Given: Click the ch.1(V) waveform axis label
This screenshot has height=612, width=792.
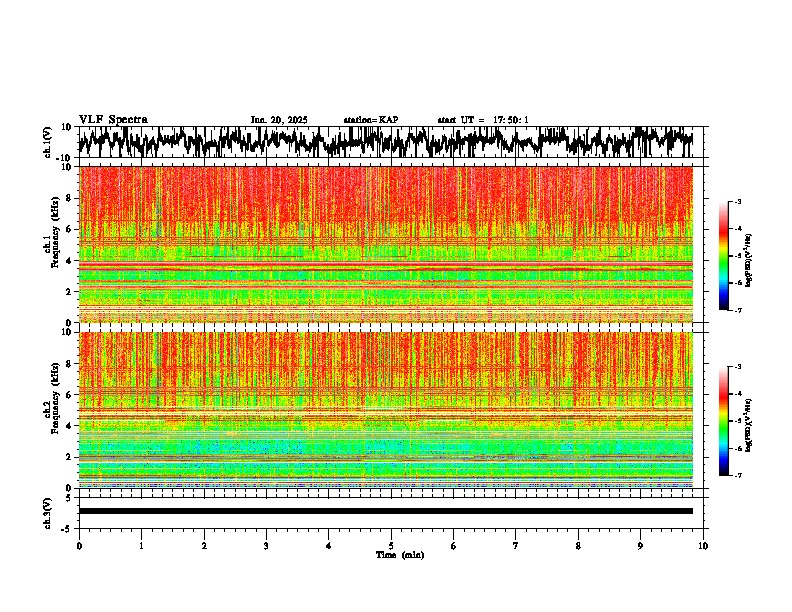Looking at the screenshot, I should coord(48,142).
